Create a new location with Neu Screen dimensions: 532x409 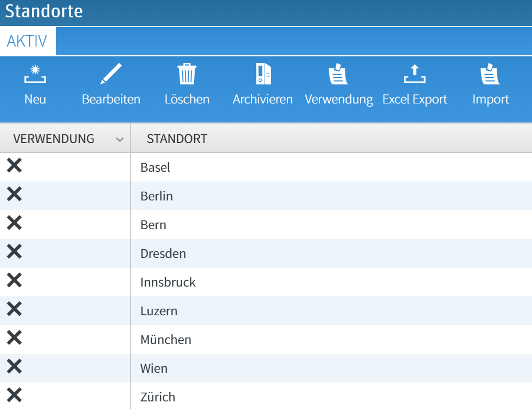[35, 81]
